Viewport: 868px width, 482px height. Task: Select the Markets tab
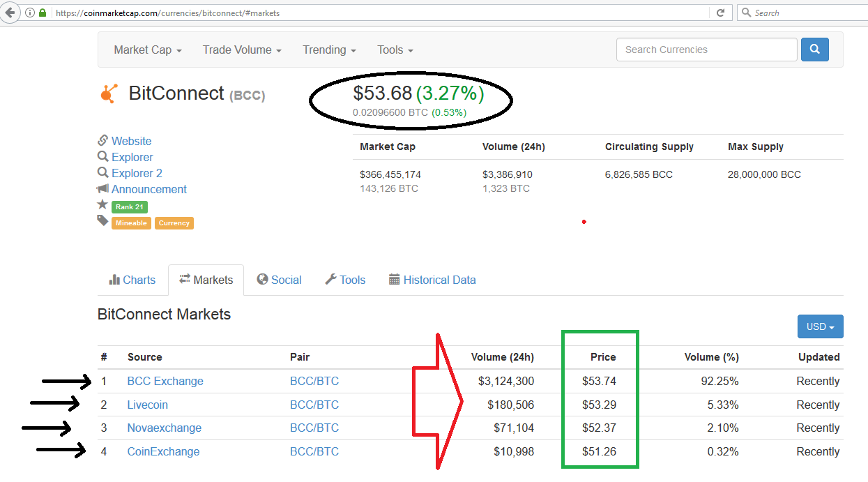tap(206, 280)
